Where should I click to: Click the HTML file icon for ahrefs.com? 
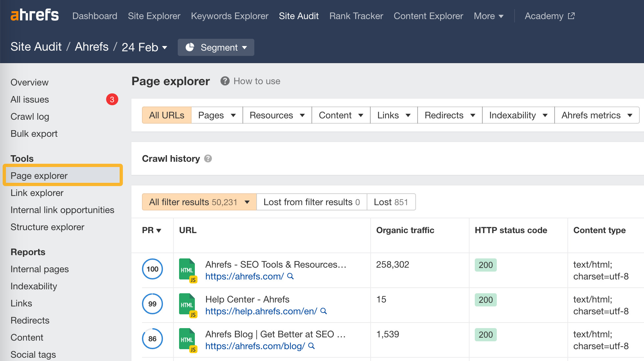187,269
